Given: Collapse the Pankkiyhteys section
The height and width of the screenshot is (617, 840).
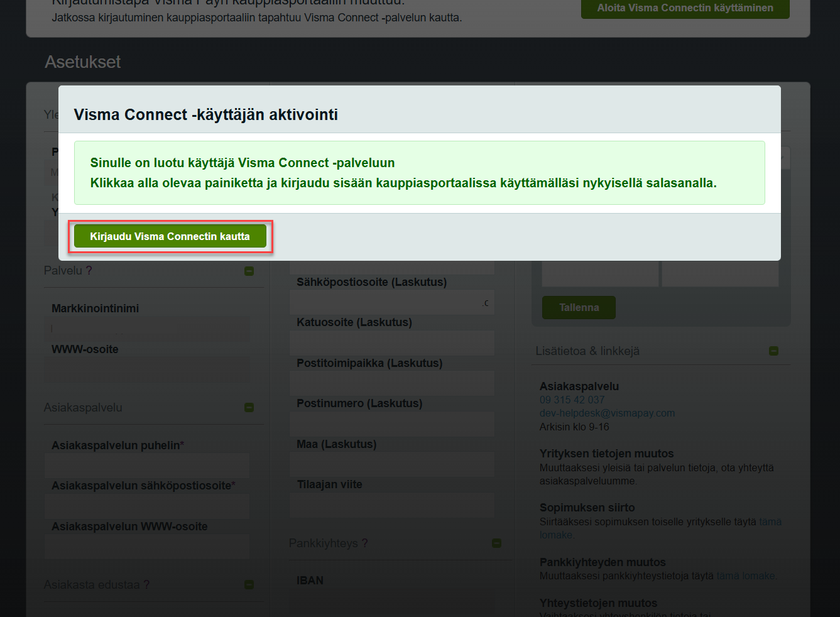Looking at the screenshot, I should [496, 543].
